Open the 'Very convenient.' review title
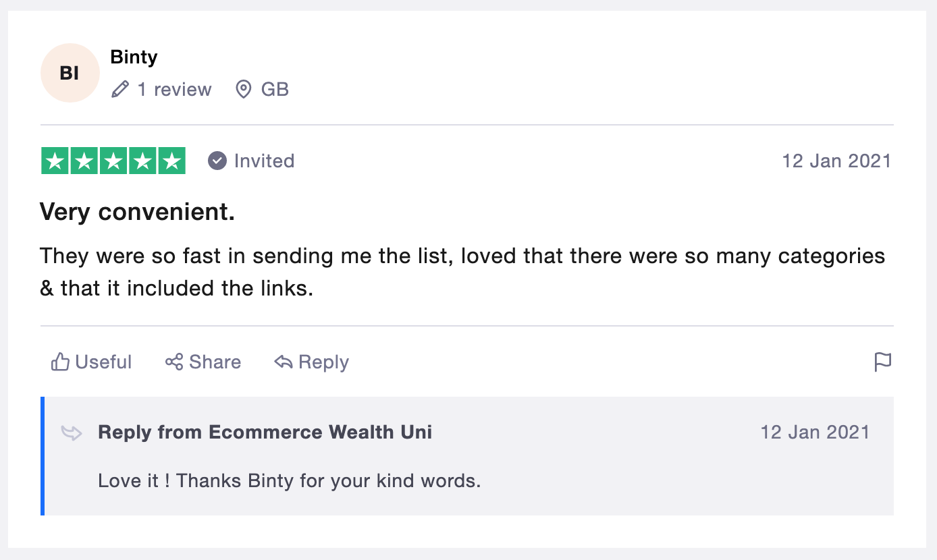937x560 pixels. point(137,212)
